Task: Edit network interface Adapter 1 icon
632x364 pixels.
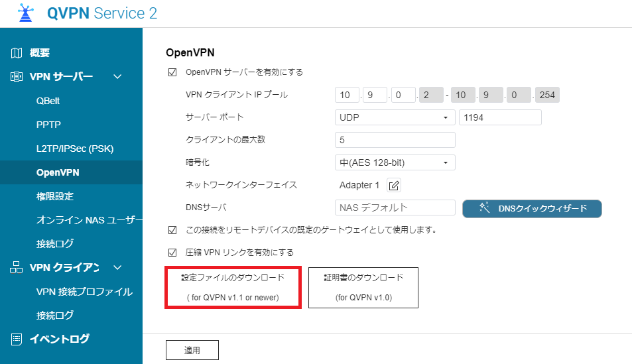Action: click(394, 186)
